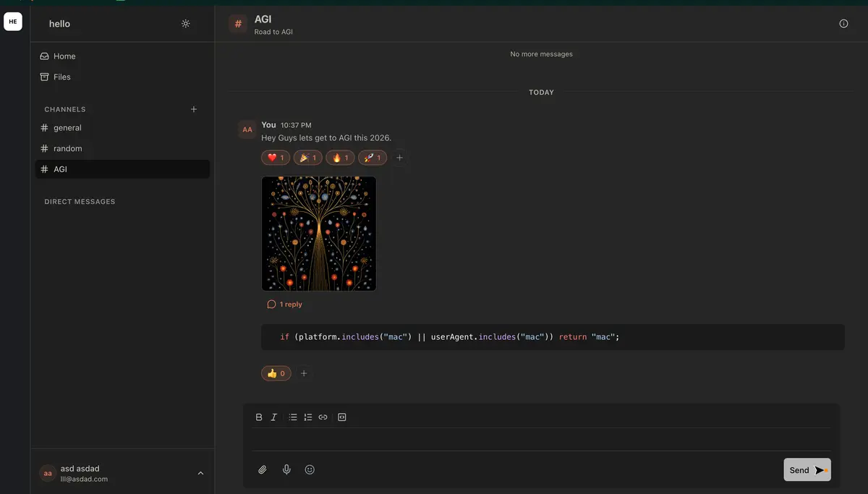Start a voice recording with the microphone icon

coord(286,469)
